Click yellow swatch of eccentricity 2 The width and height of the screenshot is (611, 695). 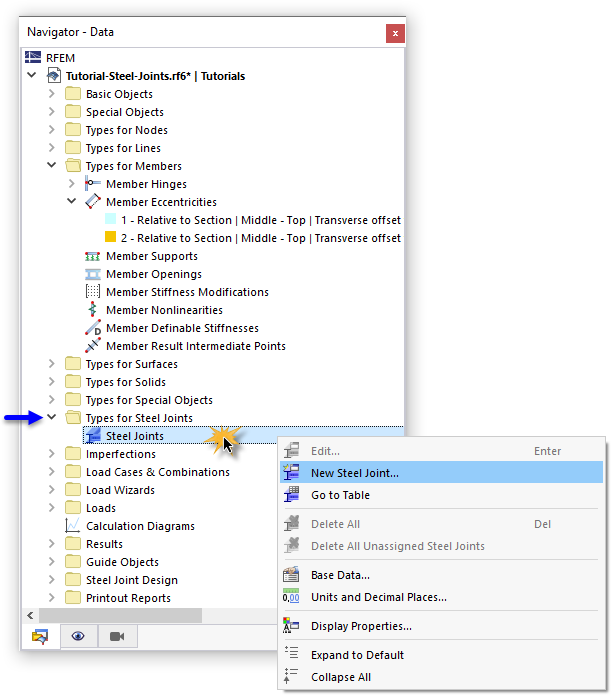coord(110,237)
